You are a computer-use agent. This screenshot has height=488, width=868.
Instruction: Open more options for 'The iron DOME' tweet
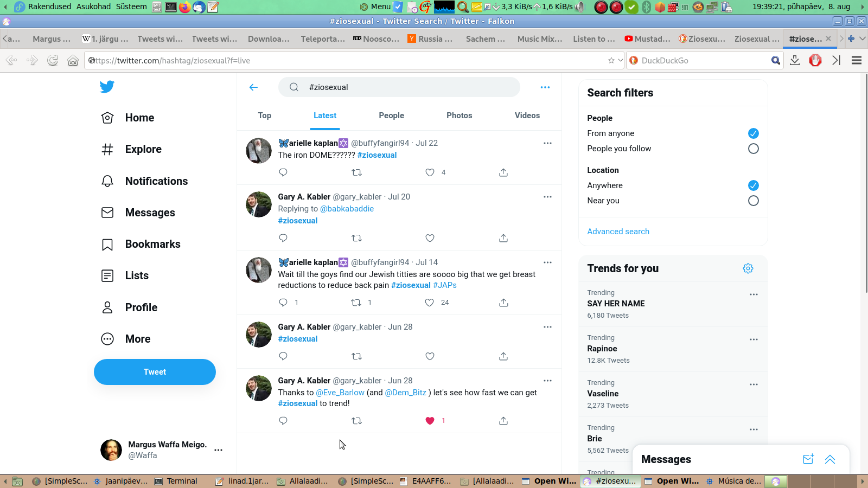[x=547, y=143]
